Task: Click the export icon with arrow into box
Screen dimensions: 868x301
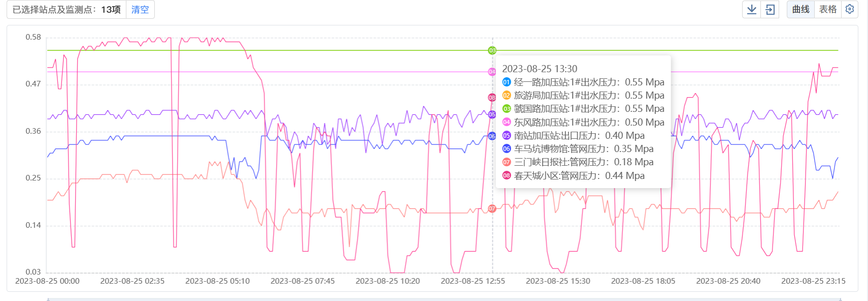Action: coord(770,10)
